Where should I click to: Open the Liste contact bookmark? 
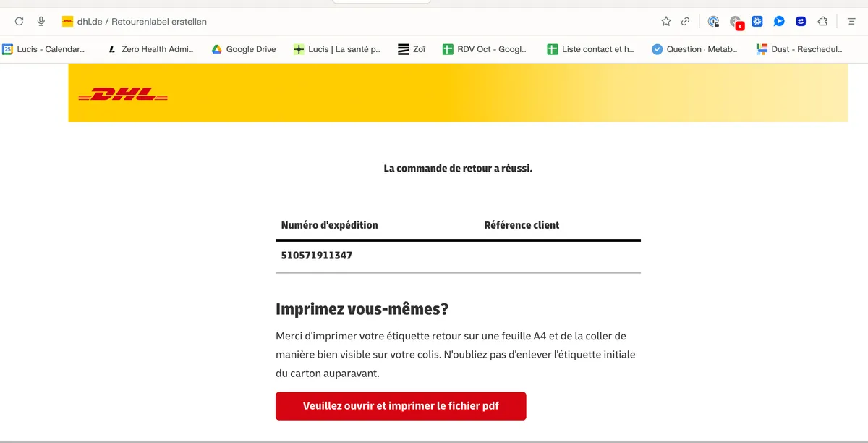592,49
